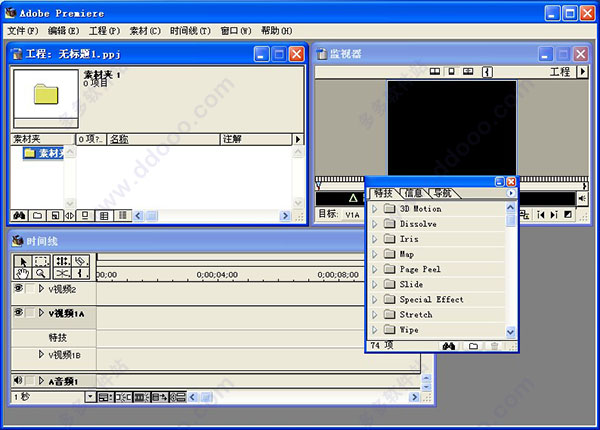Click Track Options icon at timeline bottom
The width and height of the screenshot is (600, 430).
pos(105,397)
